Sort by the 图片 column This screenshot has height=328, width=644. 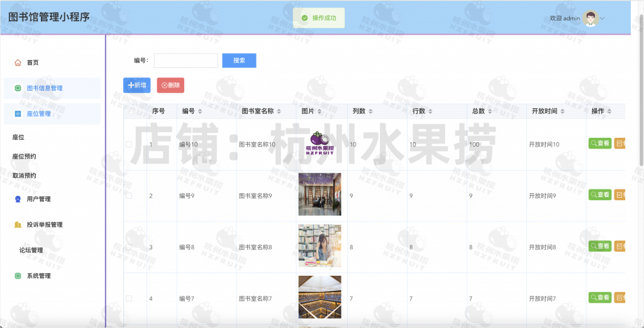point(319,111)
